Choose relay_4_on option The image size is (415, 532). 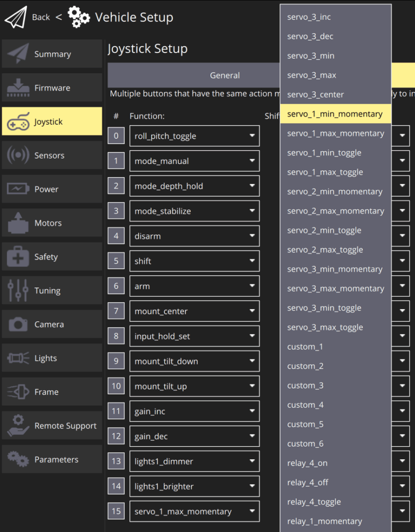click(336, 463)
